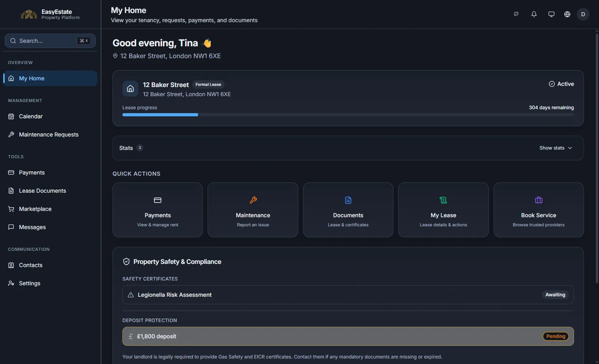The width and height of the screenshot is (599, 364).
Task: Open the Book Service quick action card
Action: [539, 210]
